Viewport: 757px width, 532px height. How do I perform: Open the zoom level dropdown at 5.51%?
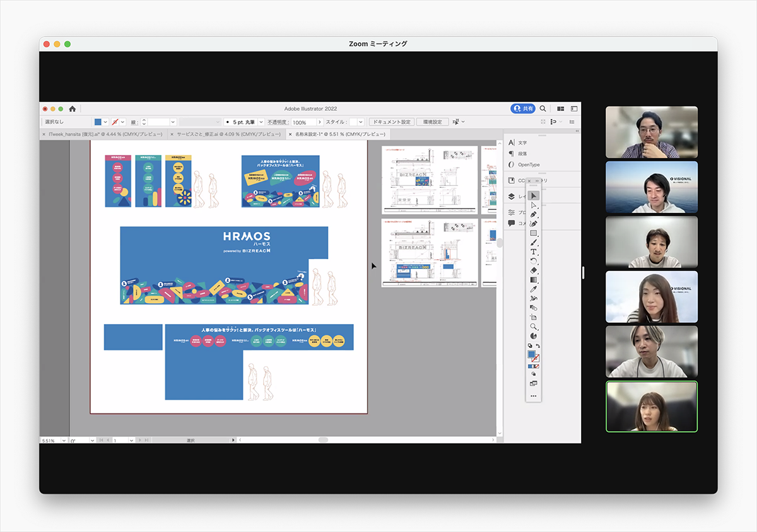(x=64, y=440)
